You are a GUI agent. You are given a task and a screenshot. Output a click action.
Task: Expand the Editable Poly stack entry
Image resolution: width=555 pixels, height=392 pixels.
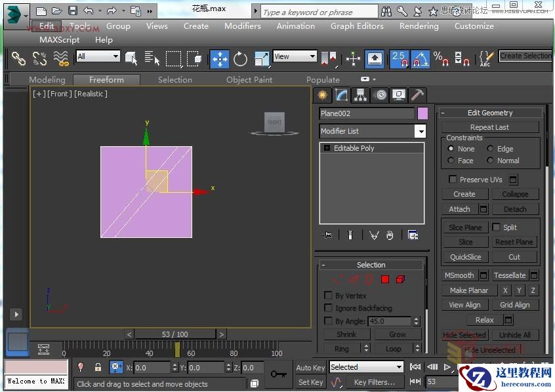327,148
